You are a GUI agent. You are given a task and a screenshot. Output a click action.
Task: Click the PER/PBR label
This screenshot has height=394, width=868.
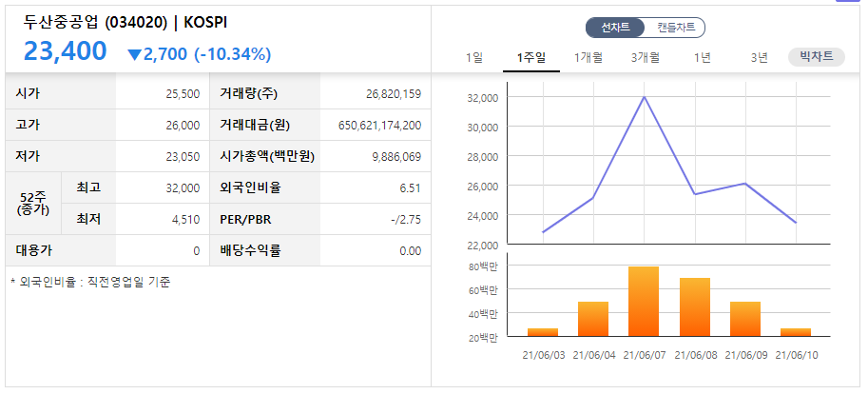[246, 220]
